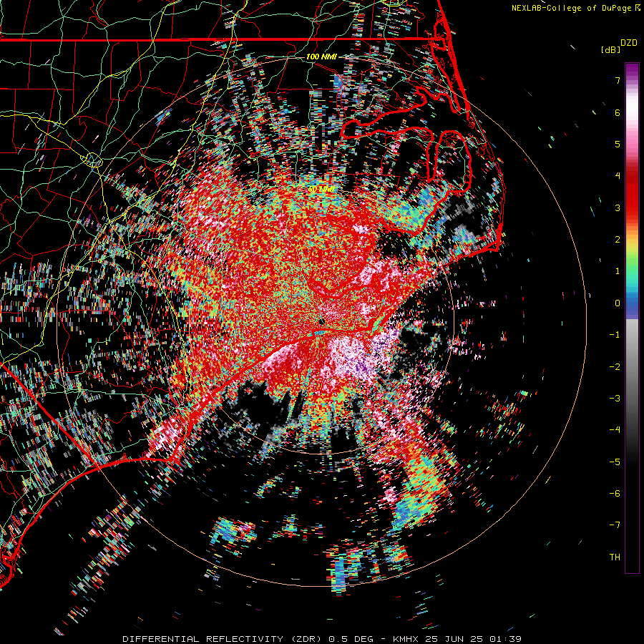Click the -6 tick on the scale
Image resolution: width=644 pixels, height=644 pixels.
tap(615, 494)
